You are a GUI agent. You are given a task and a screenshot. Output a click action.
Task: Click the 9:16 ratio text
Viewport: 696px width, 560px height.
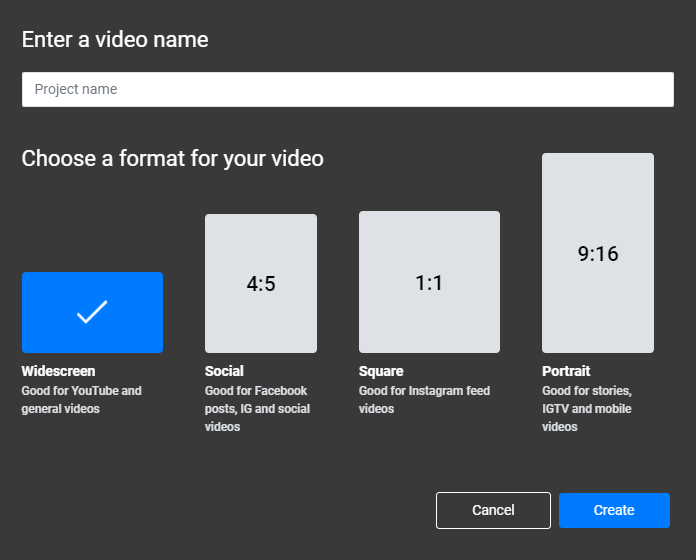tap(598, 254)
